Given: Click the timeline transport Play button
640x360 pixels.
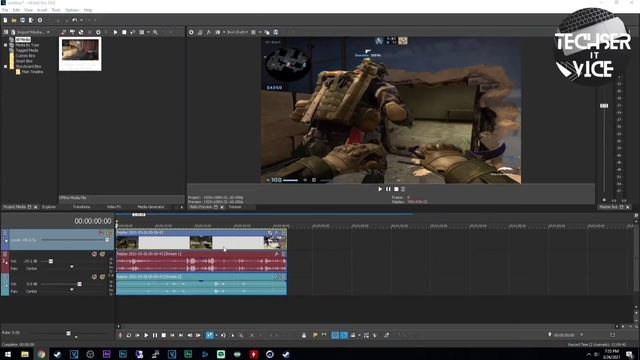Looking at the screenshot, I should point(146,335).
